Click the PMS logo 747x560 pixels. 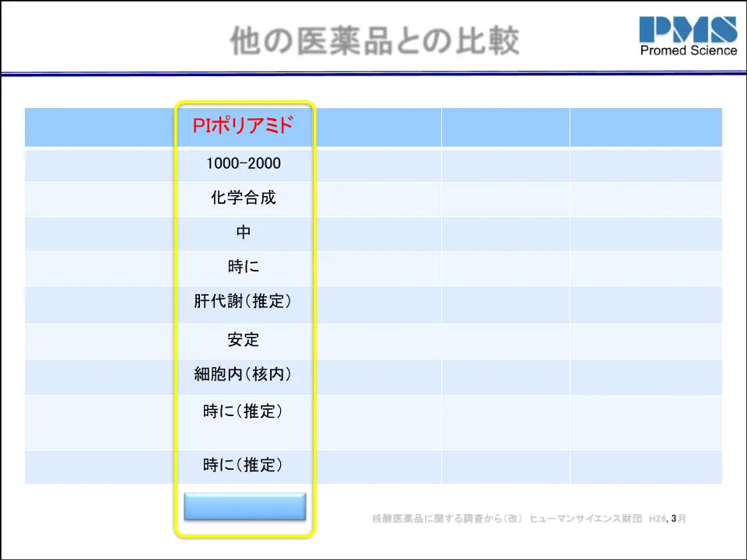(688, 30)
